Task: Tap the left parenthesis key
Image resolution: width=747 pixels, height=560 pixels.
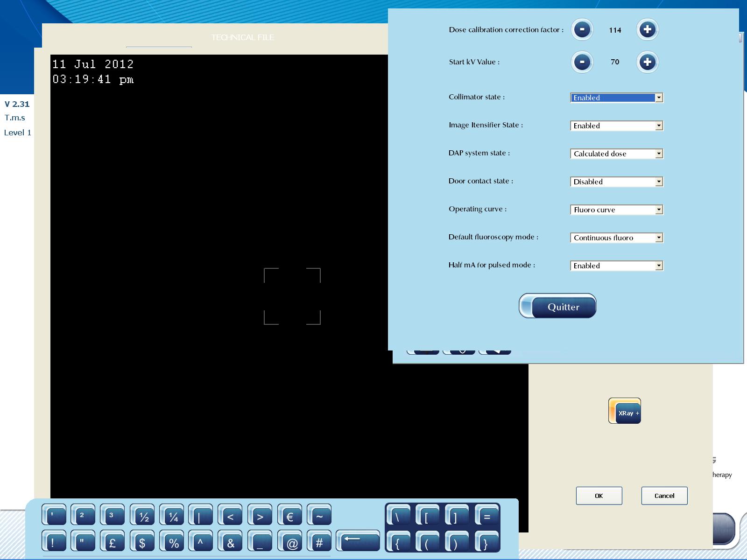Action: pyautogui.click(x=427, y=542)
